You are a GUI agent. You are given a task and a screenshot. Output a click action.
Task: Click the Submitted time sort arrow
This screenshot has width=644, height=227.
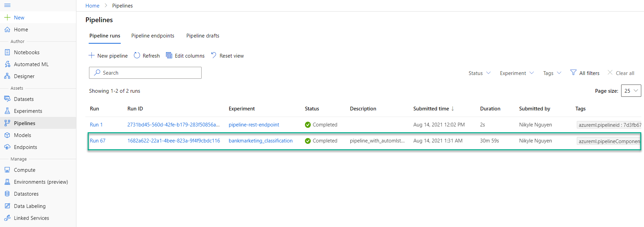[453, 108]
